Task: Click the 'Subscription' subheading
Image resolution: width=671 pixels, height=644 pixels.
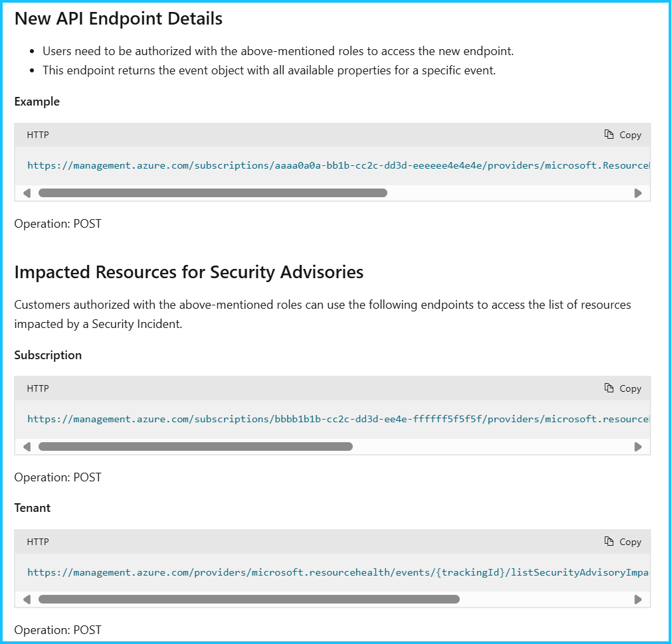Action: [x=48, y=355]
